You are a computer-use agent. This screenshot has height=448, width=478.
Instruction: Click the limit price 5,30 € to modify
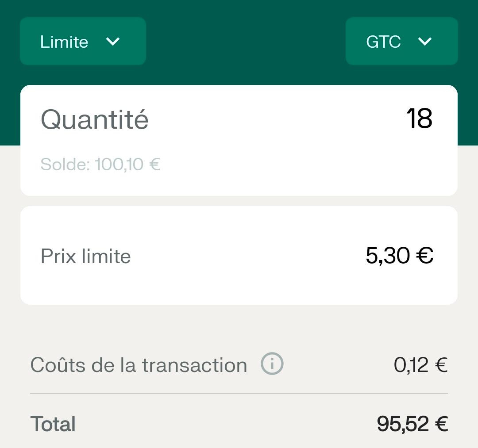pos(398,256)
